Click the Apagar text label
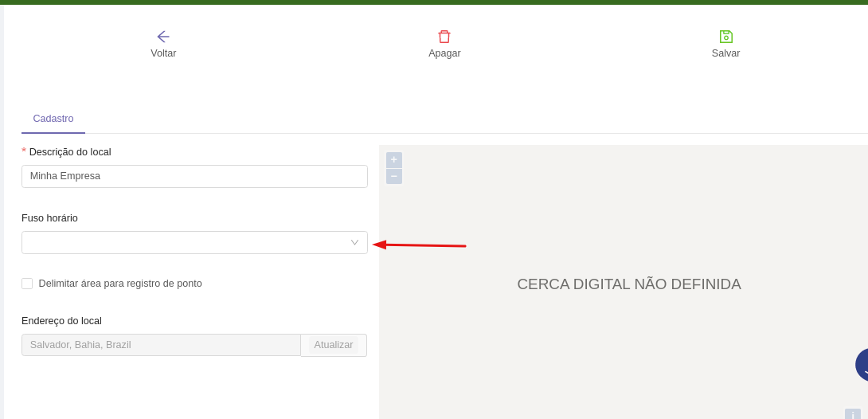The height and width of the screenshot is (419, 868). [x=444, y=53]
